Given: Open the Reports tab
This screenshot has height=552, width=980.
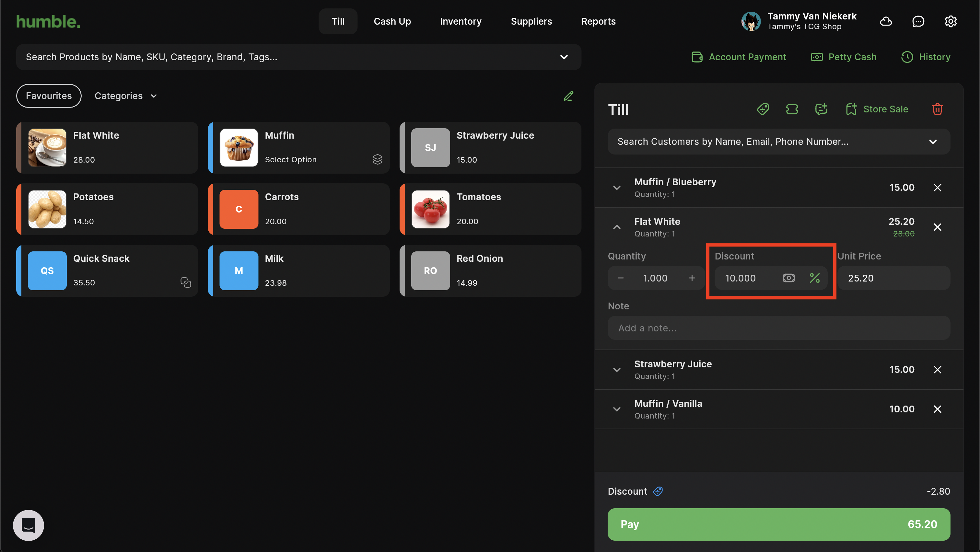Looking at the screenshot, I should [598, 21].
